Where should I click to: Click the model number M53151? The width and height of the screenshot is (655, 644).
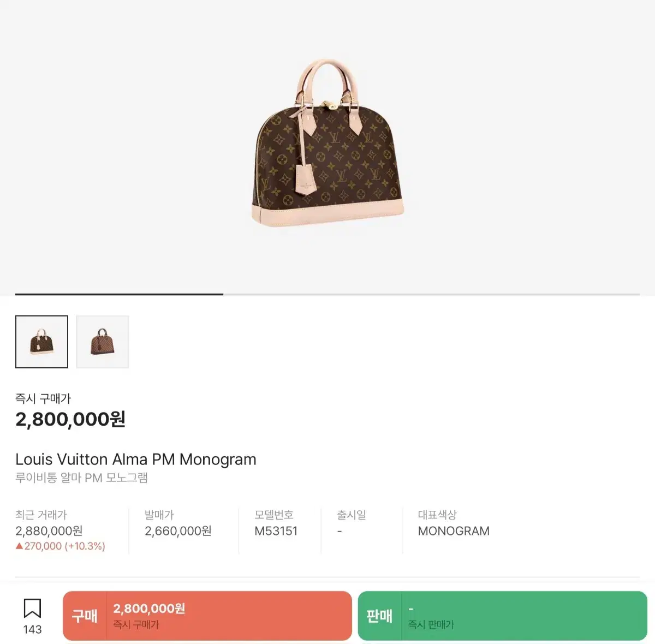pos(276,531)
